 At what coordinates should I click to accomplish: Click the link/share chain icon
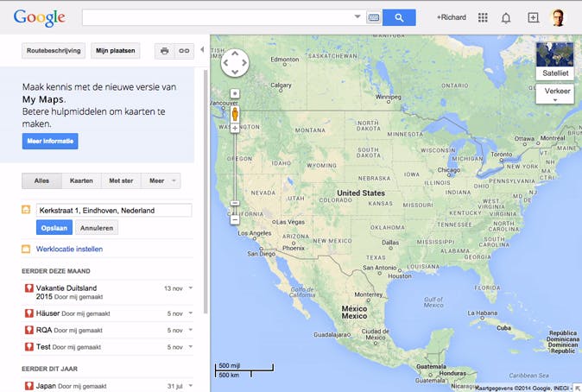click(183, 51)
